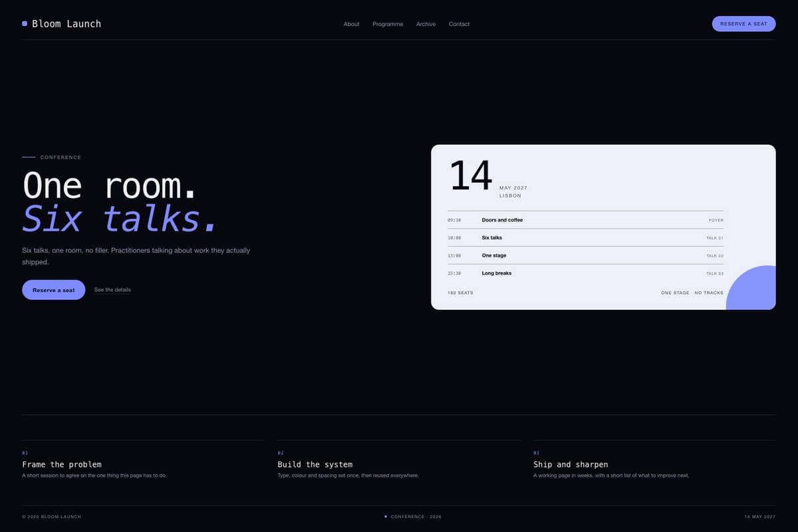The image size is (798, 532).
Task: Click the 13:00 time entry
Action: (454, 256)
